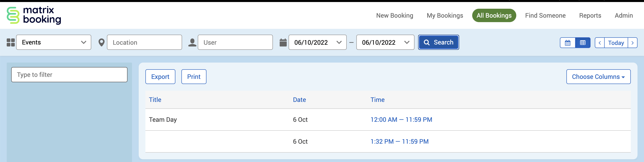
Task: Switch to calendar view
Action: (x=567, y=43)
